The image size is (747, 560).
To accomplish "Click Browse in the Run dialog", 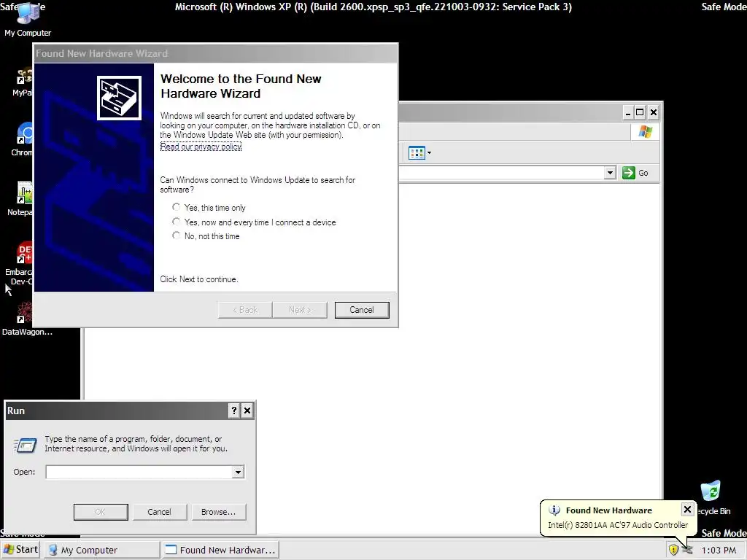I will pos(219,512).
